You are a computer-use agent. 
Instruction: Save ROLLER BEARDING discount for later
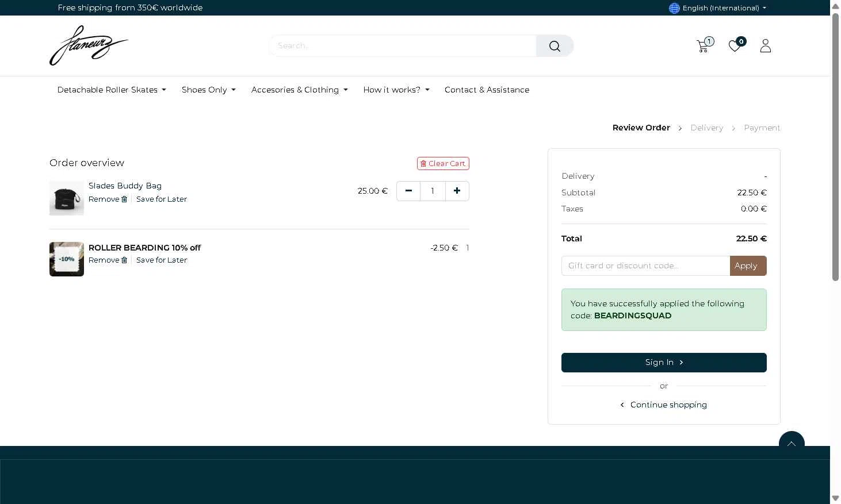click(x=162, y=260)
